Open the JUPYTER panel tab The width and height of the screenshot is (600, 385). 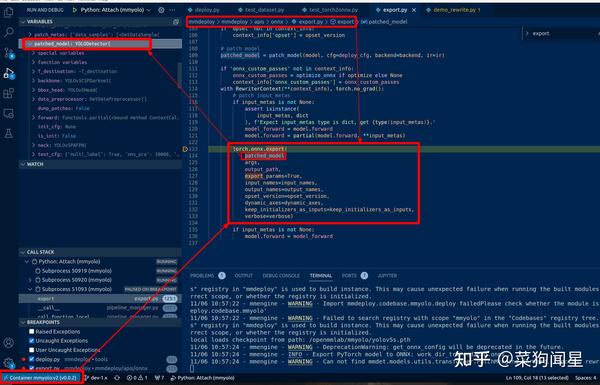click(x=387, y=276)
